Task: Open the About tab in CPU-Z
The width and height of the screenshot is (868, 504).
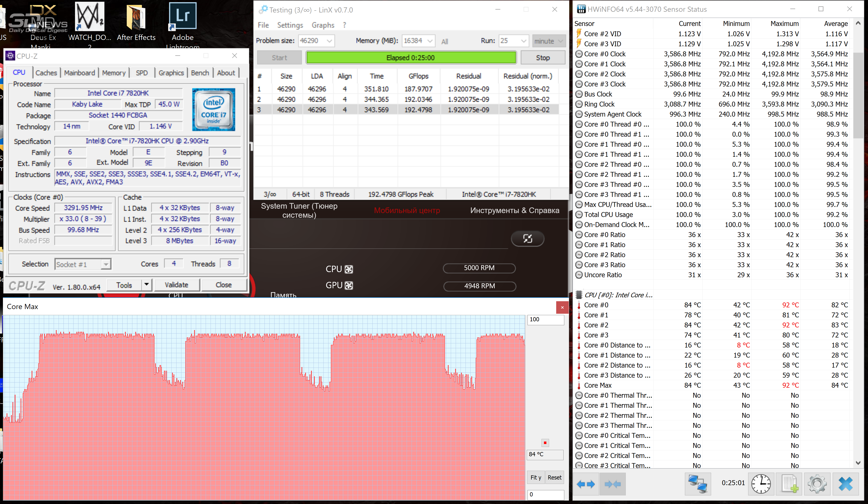Action: click(226, 73)
